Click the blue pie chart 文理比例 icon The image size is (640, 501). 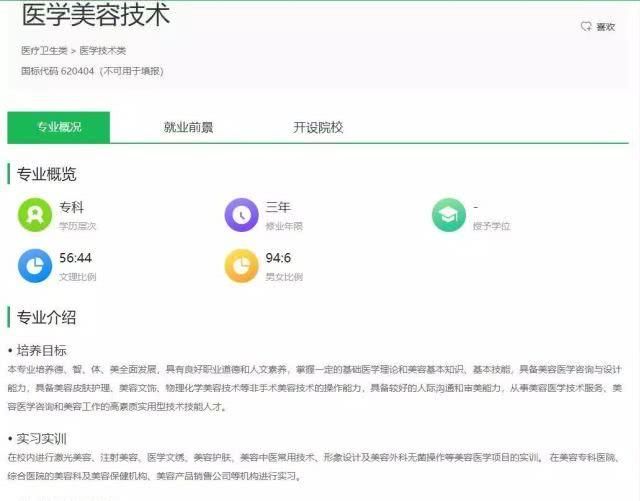(35, 266)
